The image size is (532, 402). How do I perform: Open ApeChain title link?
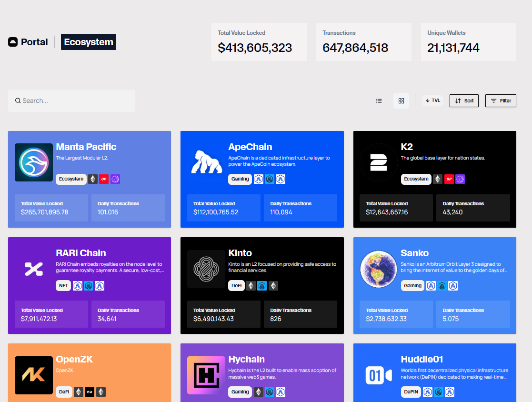pos(250,147)
